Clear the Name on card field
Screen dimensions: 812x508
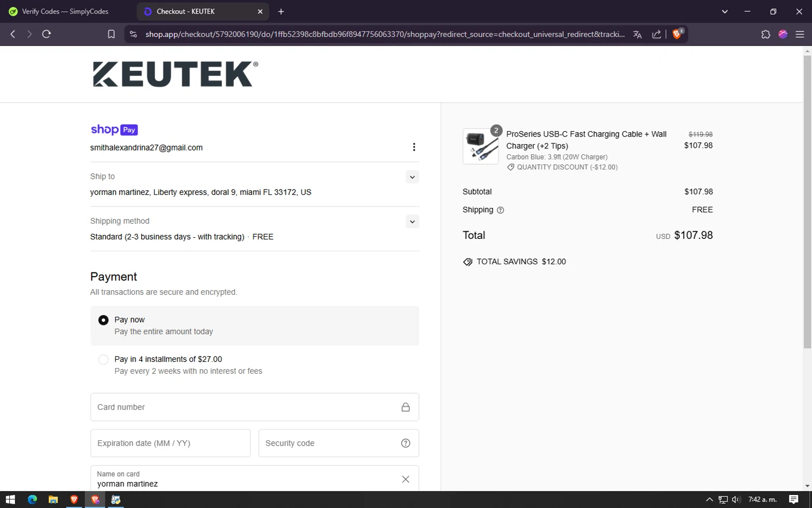click(405, 479)
